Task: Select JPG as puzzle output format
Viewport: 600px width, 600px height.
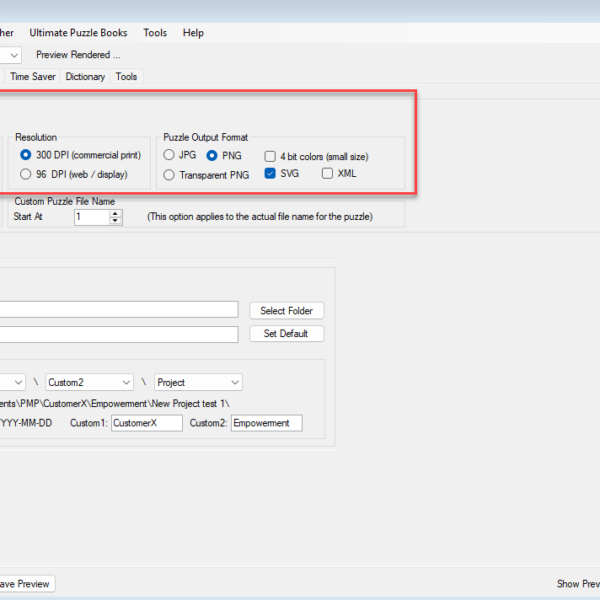Action: pyautogui.click(x=169, y=155)
